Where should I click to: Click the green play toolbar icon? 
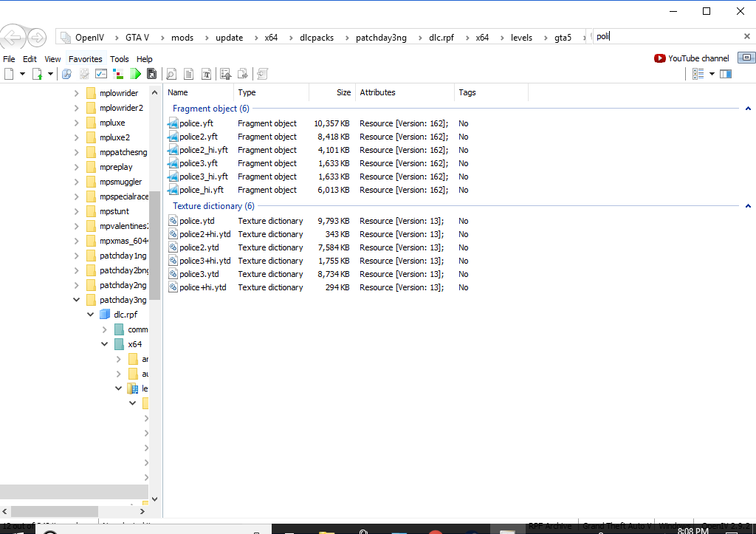(136, 74)
